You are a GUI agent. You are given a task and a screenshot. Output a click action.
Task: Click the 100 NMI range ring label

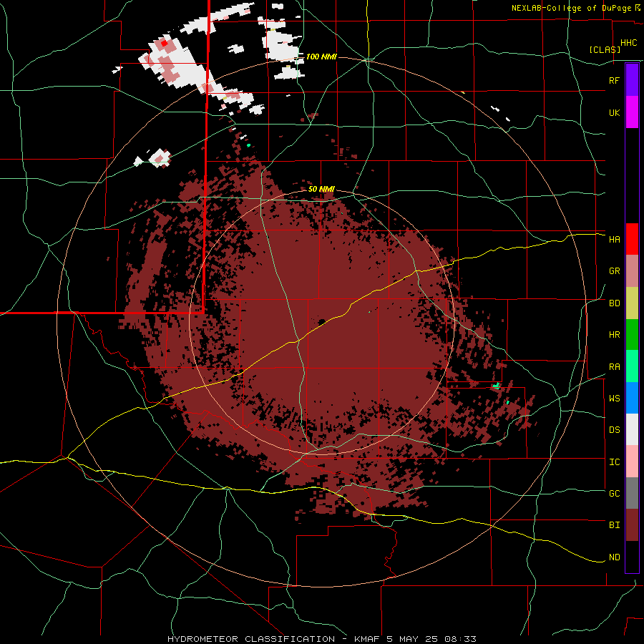coord(321,57)
